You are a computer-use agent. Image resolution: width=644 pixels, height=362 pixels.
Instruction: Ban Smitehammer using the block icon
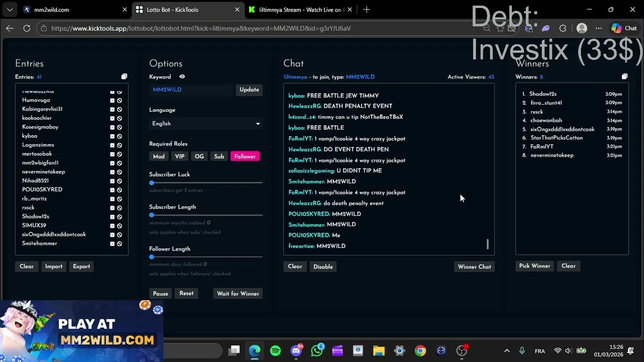click(x=120, y=244)
